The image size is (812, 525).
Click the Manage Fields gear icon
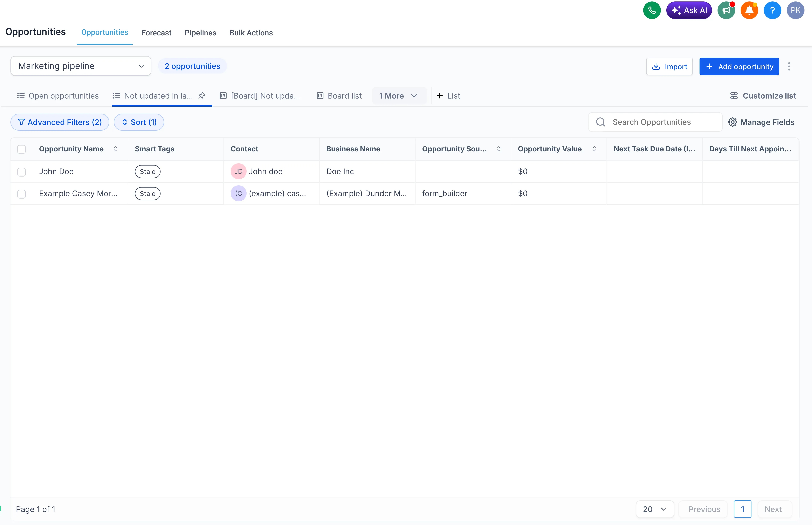click(733, 122)
